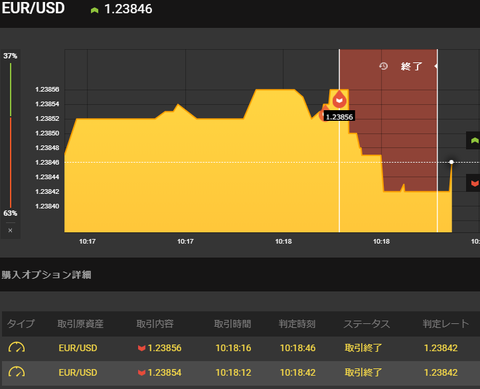Close the 37%/63% sentiment bar with X
The image size is (480, 389).
[10, 230]
